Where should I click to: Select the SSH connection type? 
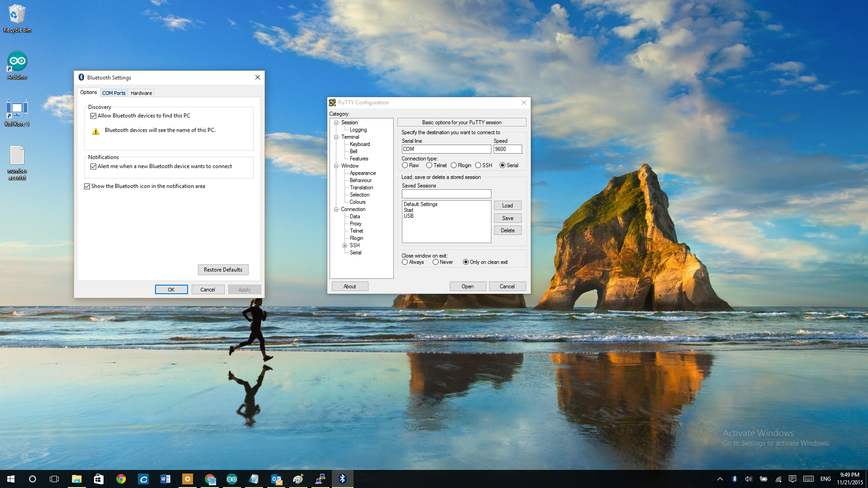pos(478,165)
